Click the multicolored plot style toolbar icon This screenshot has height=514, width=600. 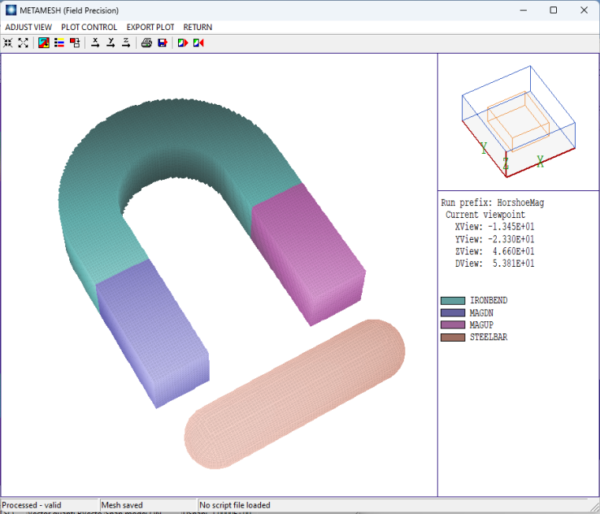(x=44, y=43)
